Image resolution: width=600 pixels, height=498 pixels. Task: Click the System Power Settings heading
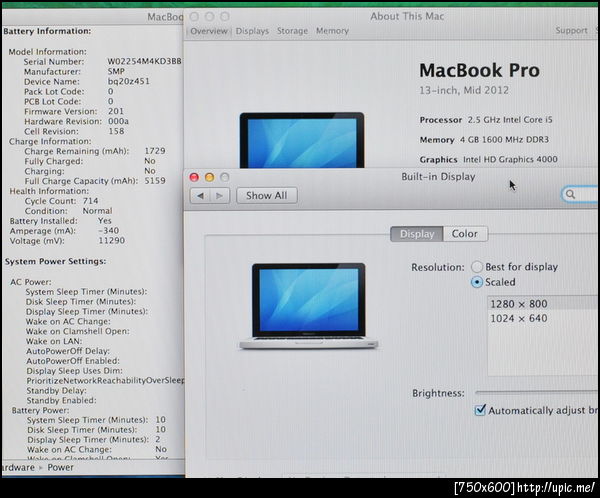(55, 261)
